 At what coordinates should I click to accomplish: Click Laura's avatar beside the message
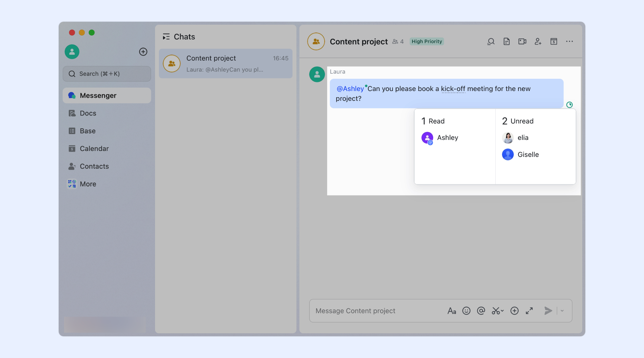click(x=317, y=74)
